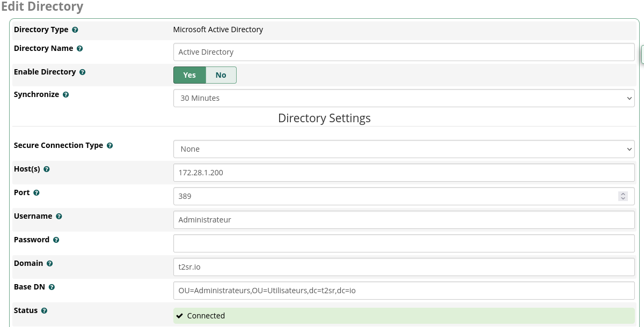Image resolution: width=644 pixels, height=327 pixels.
Task: Click help icon next to Directory Type
Action: [75, 30]
